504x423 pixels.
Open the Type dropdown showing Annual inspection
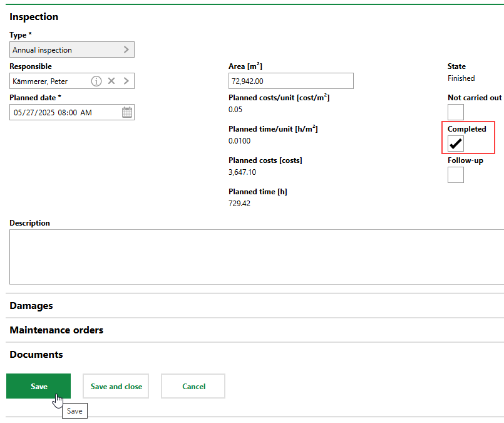tap(72, 50)
